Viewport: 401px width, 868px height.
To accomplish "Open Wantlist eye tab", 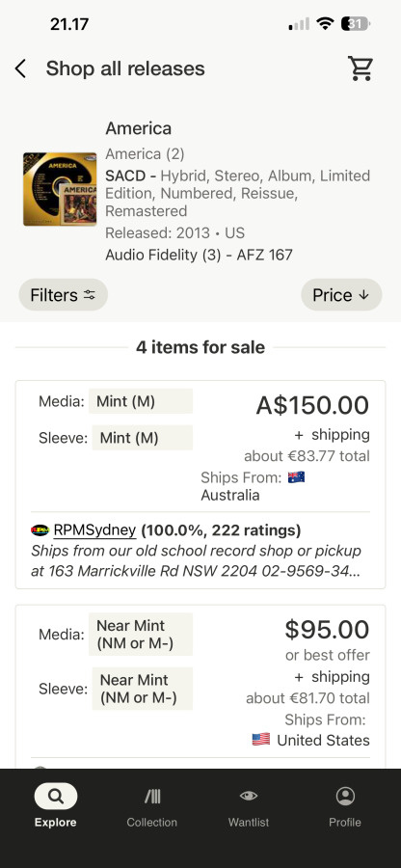I will pos(249,805).
